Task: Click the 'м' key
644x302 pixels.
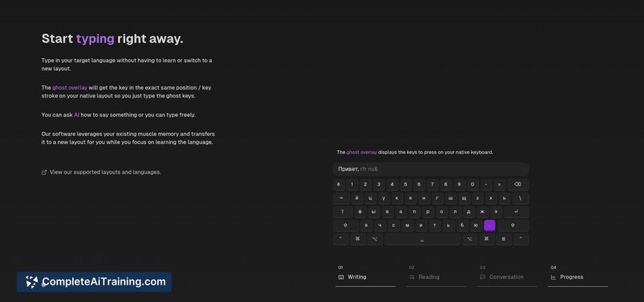Action: [407, 226]
